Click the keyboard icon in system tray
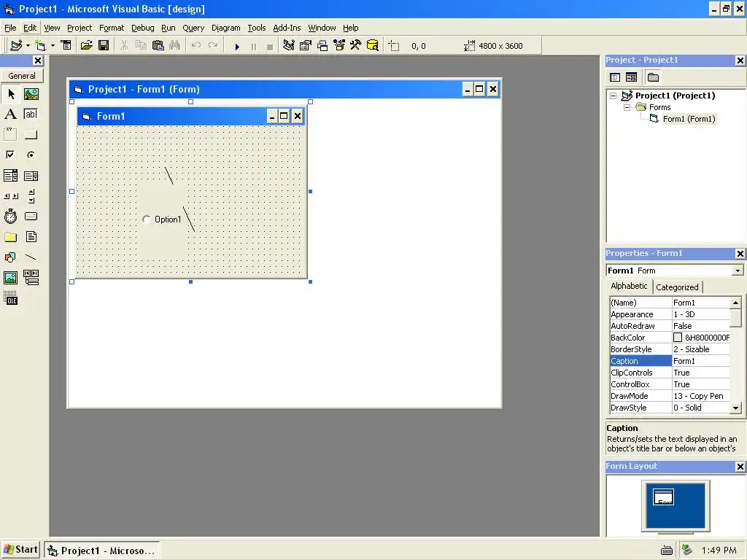Viewport: 747px width, 560px height. (x=667, y=551)
